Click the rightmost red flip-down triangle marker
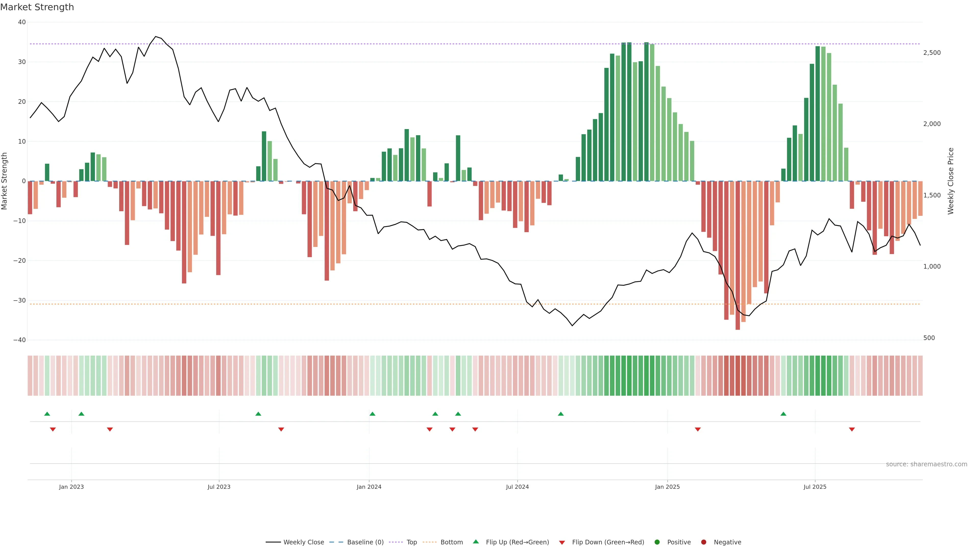Image resolution: width=980 pixels, height=551 pixels. [x=852, y=429]
